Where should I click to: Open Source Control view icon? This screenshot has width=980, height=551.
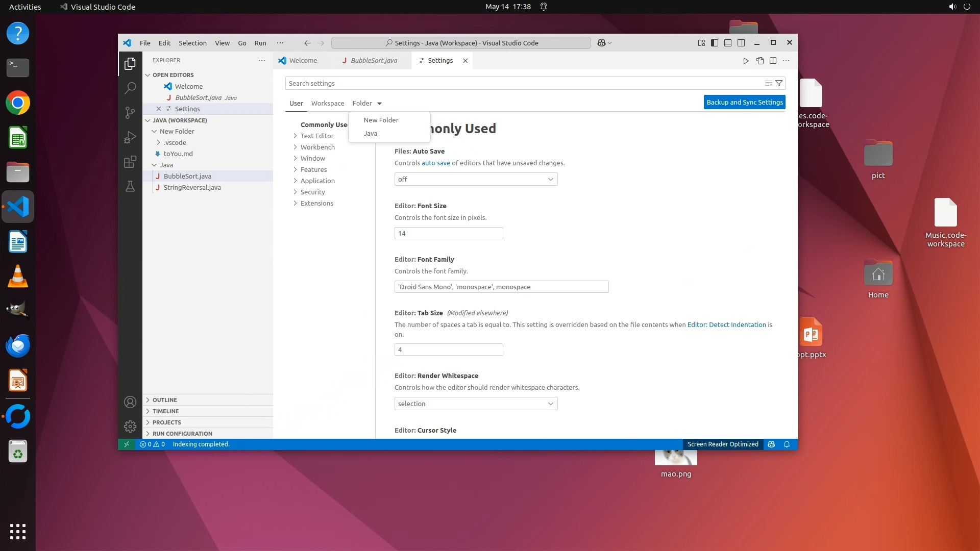pos(130,112)
